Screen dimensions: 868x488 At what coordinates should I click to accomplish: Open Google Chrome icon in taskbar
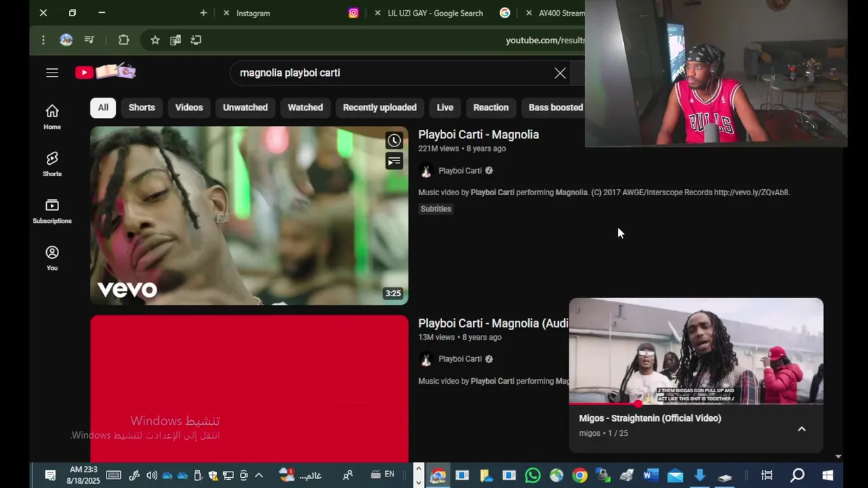point(580,476)
